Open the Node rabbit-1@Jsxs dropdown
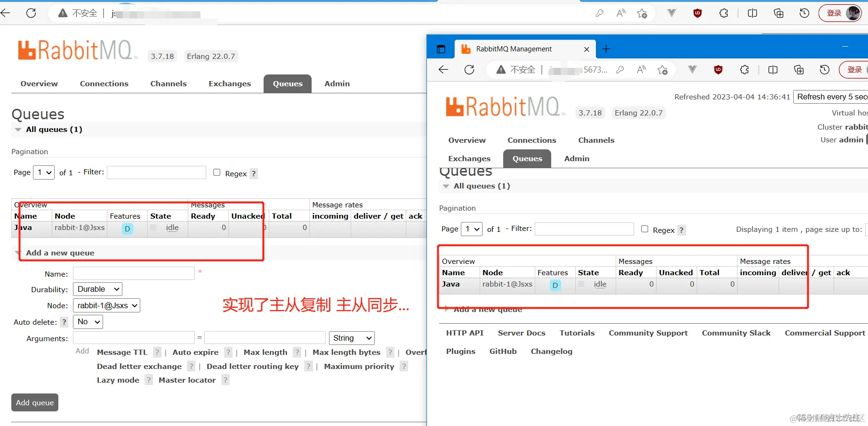 (107, 305)
